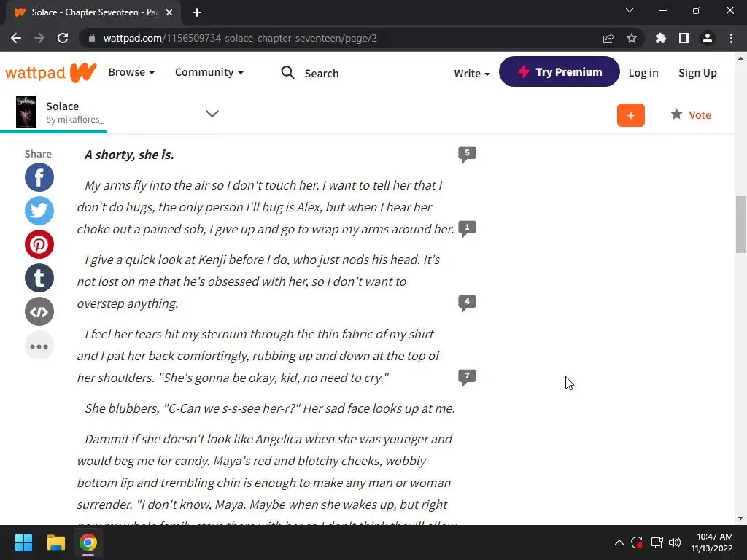Open volume control in system tray
The image size is (747, 560).
[x=675, y=542]
